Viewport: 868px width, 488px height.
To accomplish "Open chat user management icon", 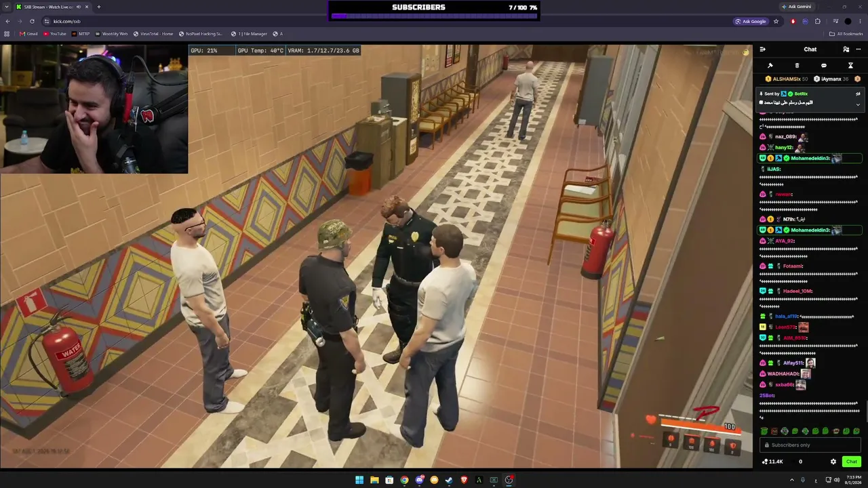I will click(846, 49).
